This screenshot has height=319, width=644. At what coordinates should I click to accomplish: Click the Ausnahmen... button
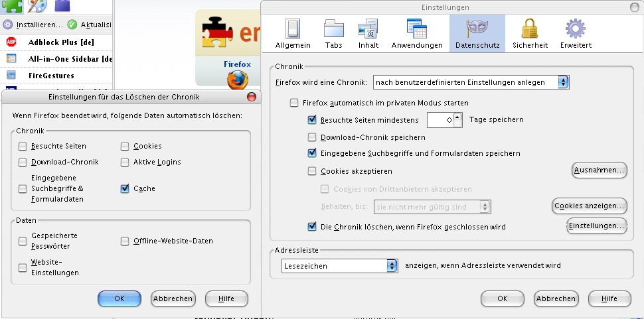[x=600, y=170]
